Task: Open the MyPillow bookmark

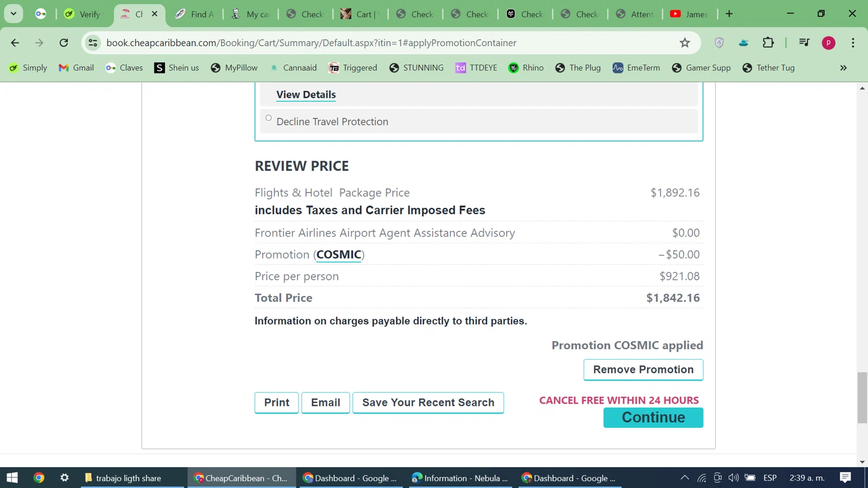Action: coord(234,68)
